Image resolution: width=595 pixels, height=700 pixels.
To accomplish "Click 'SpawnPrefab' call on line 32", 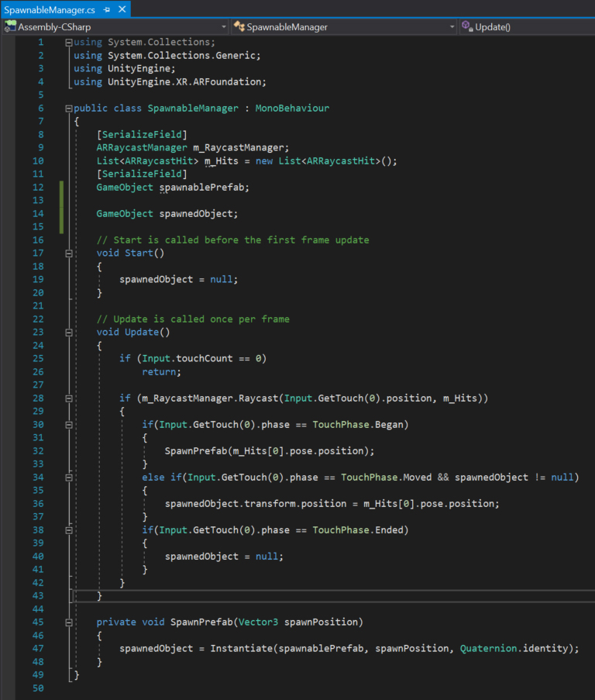I will [196, 451].
